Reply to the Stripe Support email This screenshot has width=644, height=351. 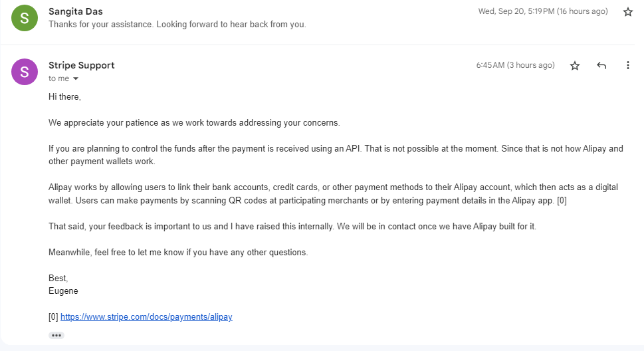coord(601,65)
